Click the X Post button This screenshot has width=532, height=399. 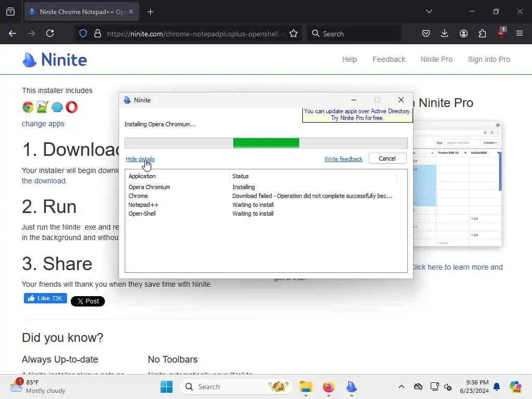tap(87, 301)
